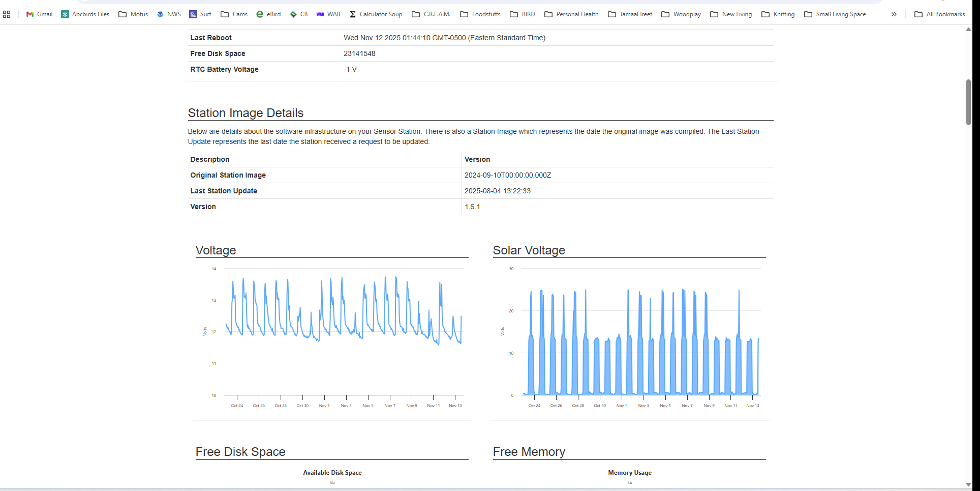Open the browser apps grid icon

[7, 14]
